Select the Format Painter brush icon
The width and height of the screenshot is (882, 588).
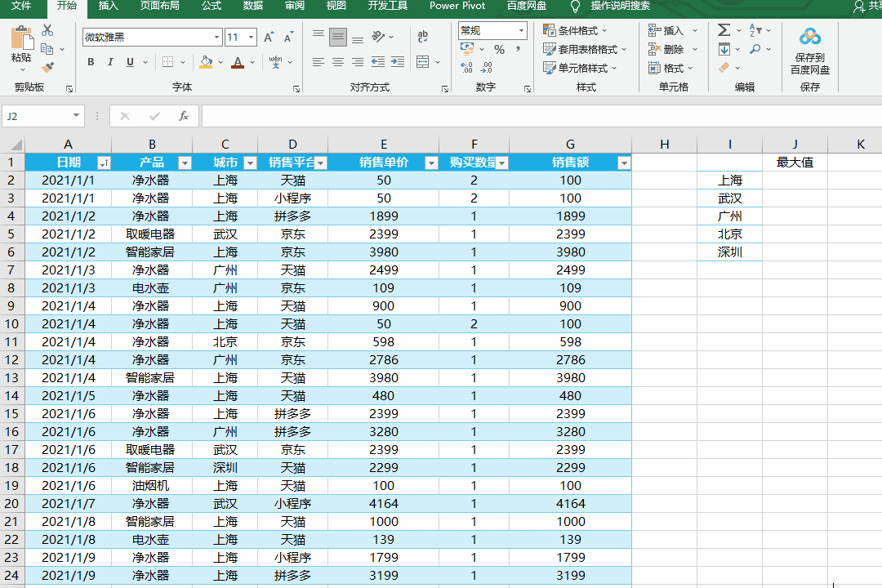[x=47, y=67]
